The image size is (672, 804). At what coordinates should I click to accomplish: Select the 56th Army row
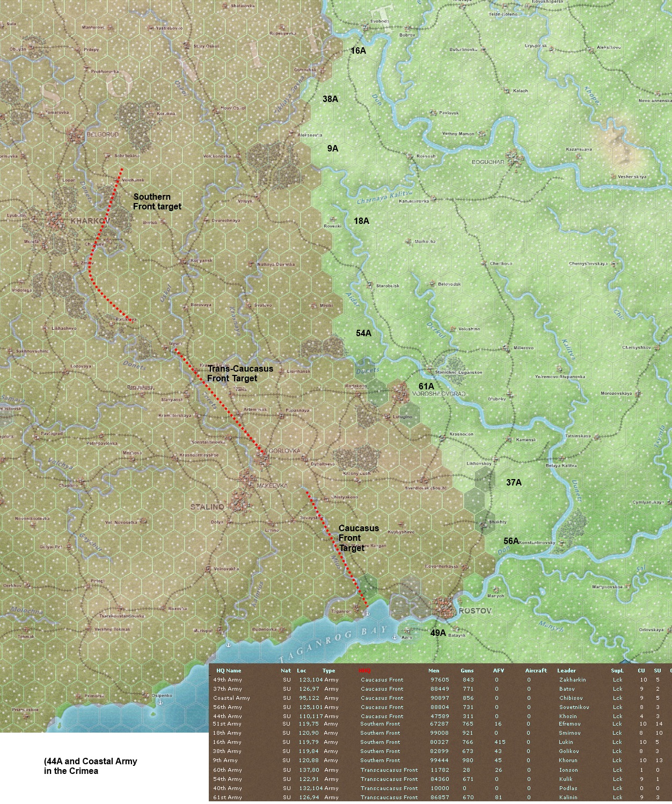coord(440,707)
